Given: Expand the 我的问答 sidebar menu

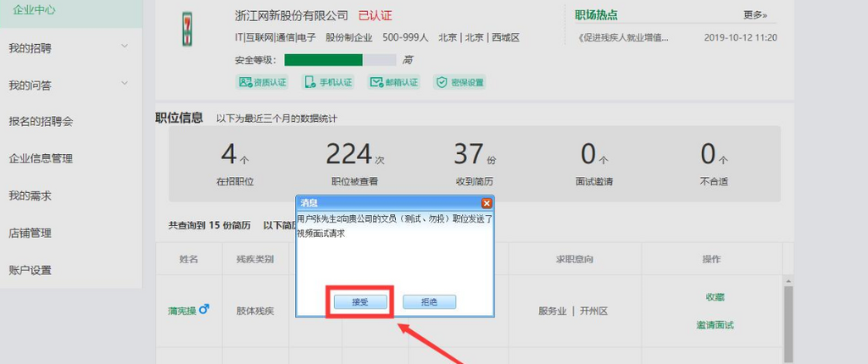Looking at the screenshot, I should [125, 84].
